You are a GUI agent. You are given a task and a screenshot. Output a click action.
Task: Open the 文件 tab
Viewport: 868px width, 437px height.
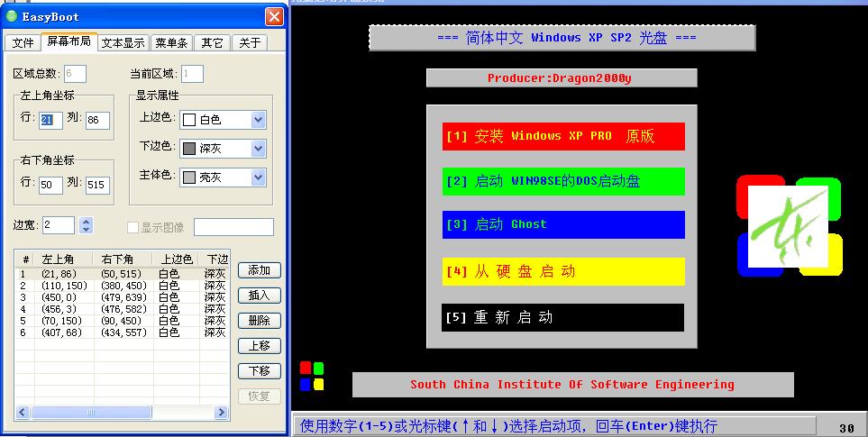click(x=23, y=42)
